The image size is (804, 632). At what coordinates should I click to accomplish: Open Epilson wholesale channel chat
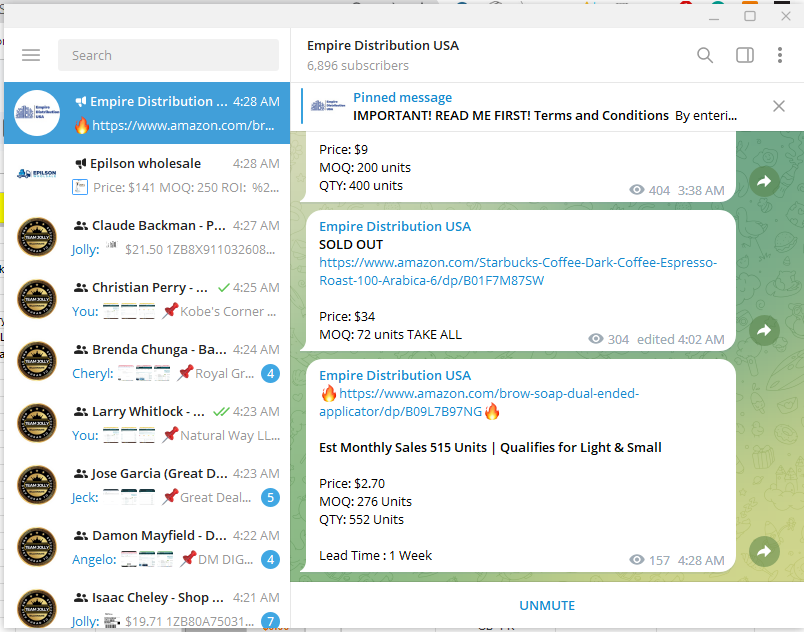point(147,175)
